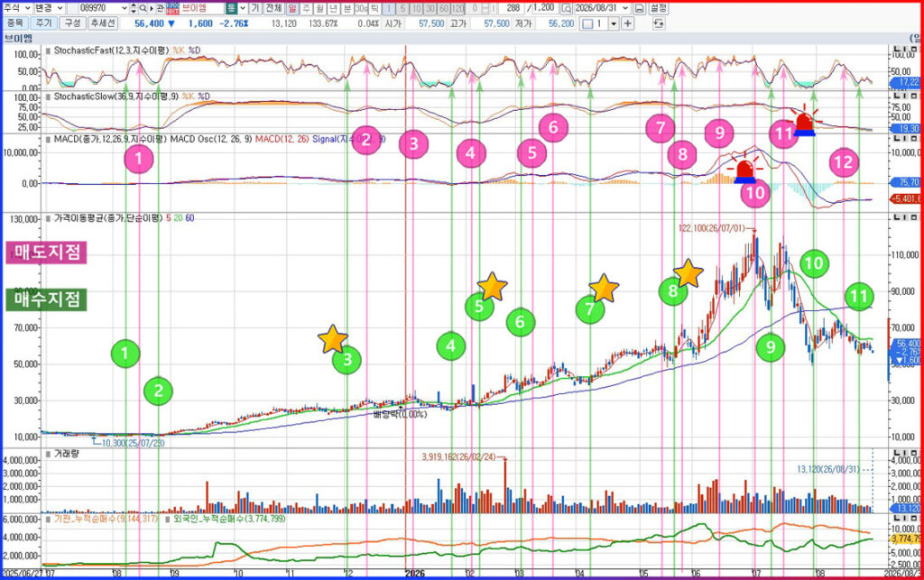The height and width of the screenshot is (580, 924).
Task: Select the 종목 tab
Action: coord(14,23)
